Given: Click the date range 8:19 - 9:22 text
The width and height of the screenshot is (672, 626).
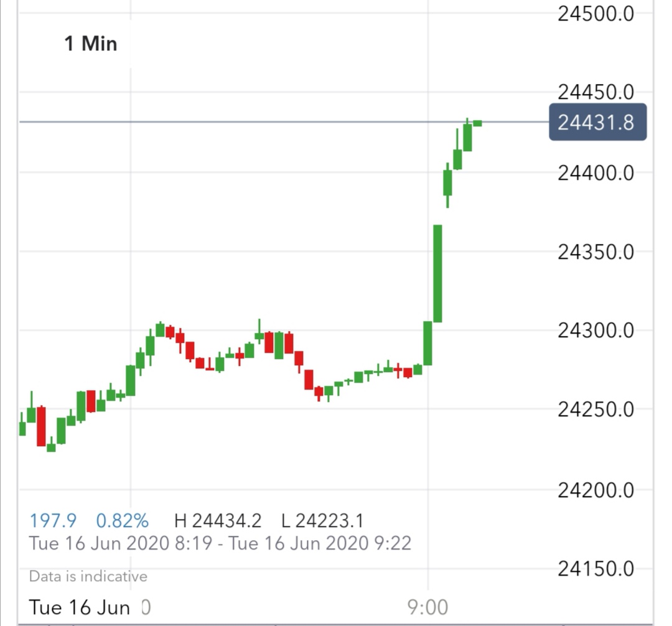Looking at the screenshot, I should [x=220, y=543].
